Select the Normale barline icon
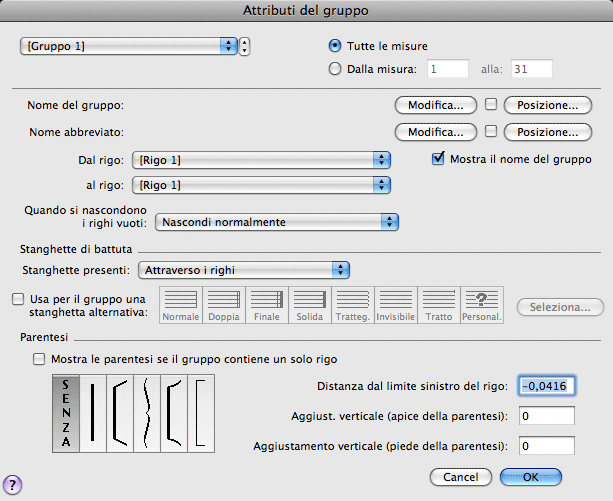 point(181,304)
